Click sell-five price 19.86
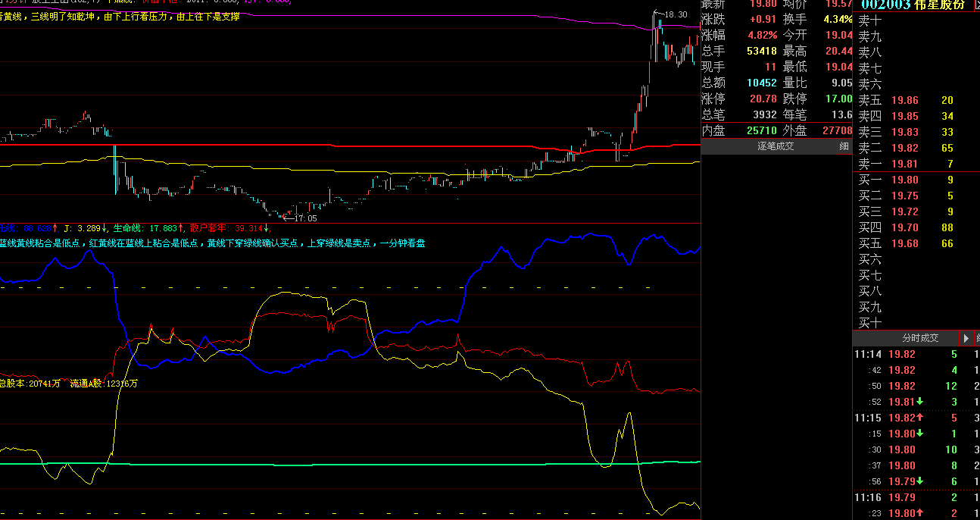This screenshot has height=520, width=980. click(904, 100)
